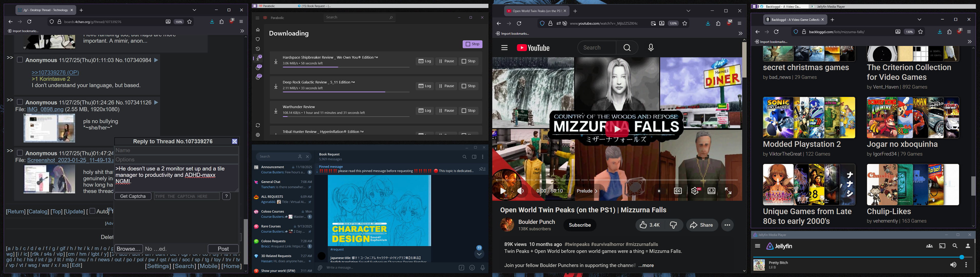
Task: Expand the YouTube description with ...more
Action: tap(646, 266)
